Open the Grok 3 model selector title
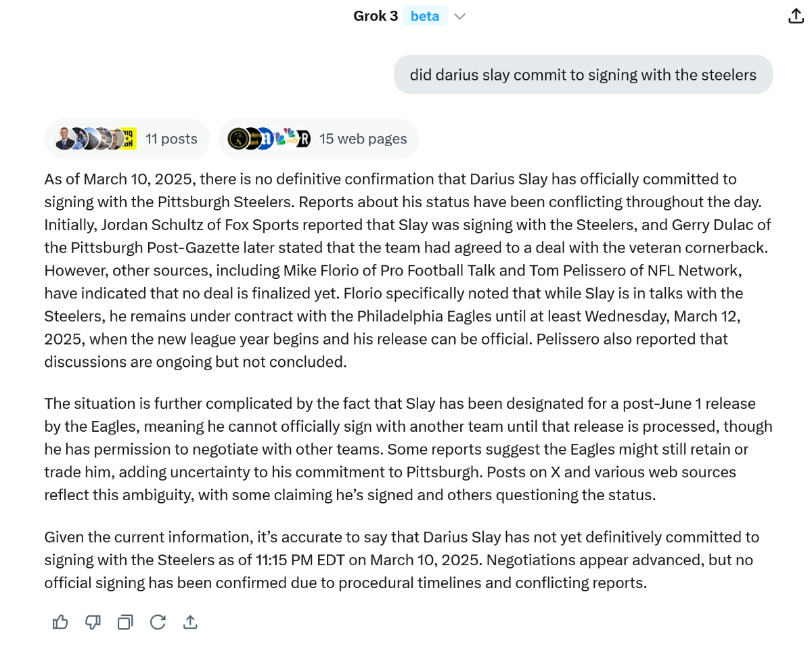 point(376,16)
